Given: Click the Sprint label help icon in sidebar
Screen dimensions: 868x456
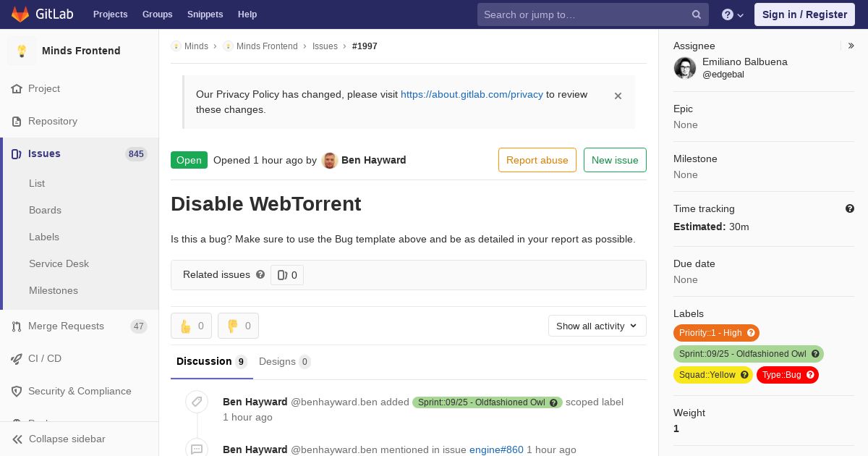Looking at the screenshot, I should 815,354.
